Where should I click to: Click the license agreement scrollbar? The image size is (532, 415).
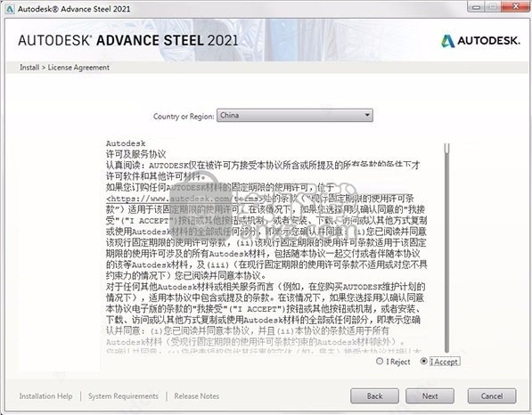(x=446, y=248)
